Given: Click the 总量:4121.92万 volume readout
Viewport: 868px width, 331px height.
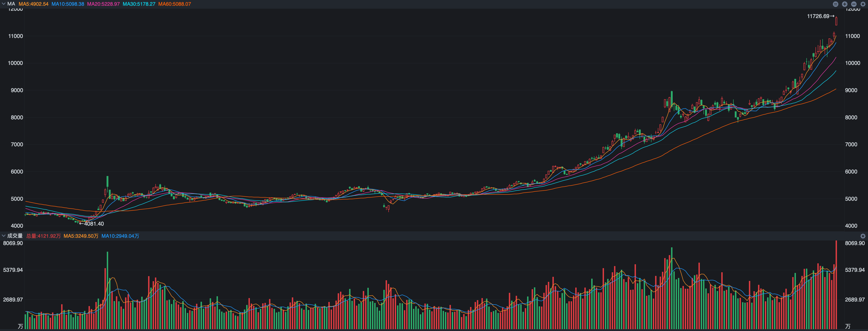Looking at the screenshot, I should 43,236.
